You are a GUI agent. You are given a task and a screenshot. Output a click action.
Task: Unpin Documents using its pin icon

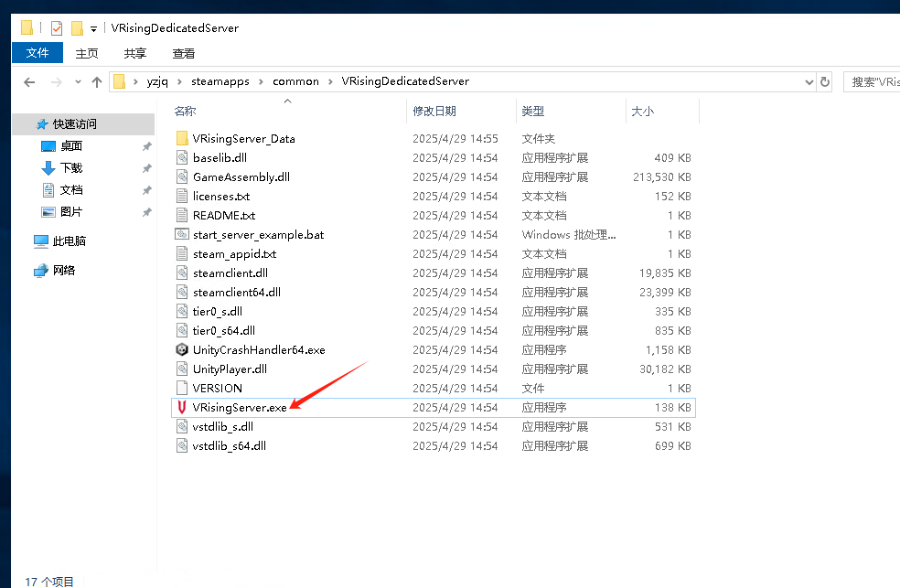click(x=147, y=190)
